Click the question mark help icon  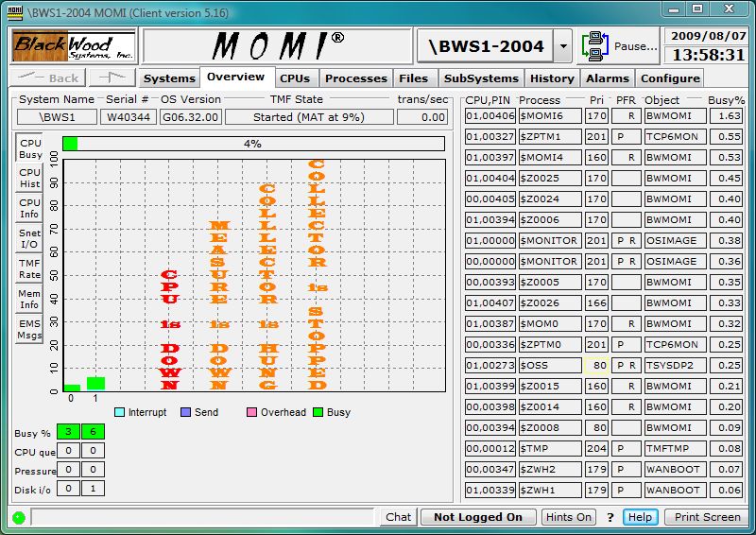coord(610,517)
